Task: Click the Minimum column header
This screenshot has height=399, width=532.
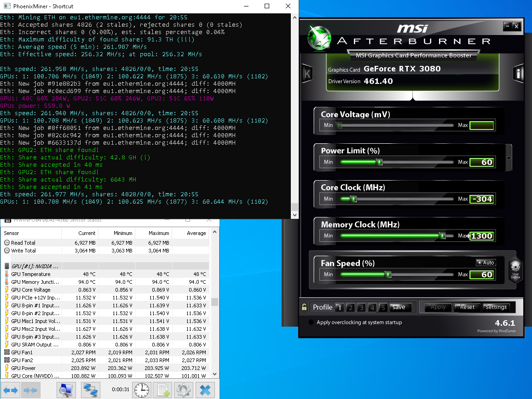Action: [x=117, y=233]
